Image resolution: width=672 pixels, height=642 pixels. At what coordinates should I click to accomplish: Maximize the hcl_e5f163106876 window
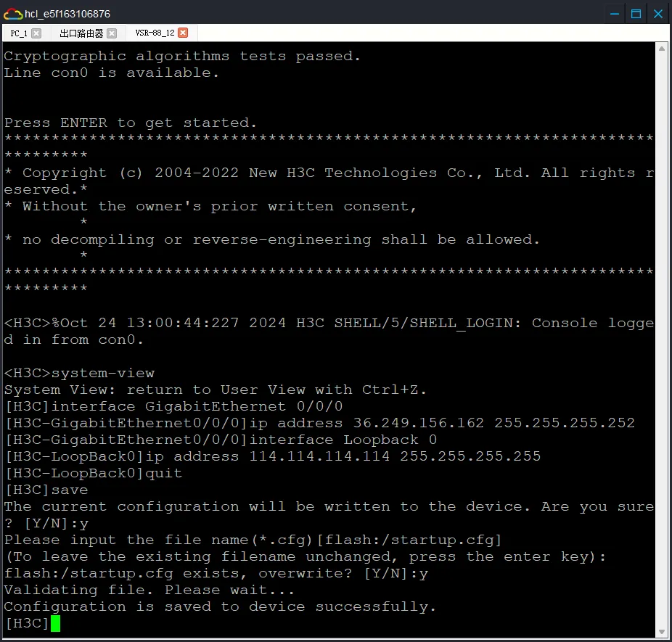pyautogui.click(x=636, y=14)
